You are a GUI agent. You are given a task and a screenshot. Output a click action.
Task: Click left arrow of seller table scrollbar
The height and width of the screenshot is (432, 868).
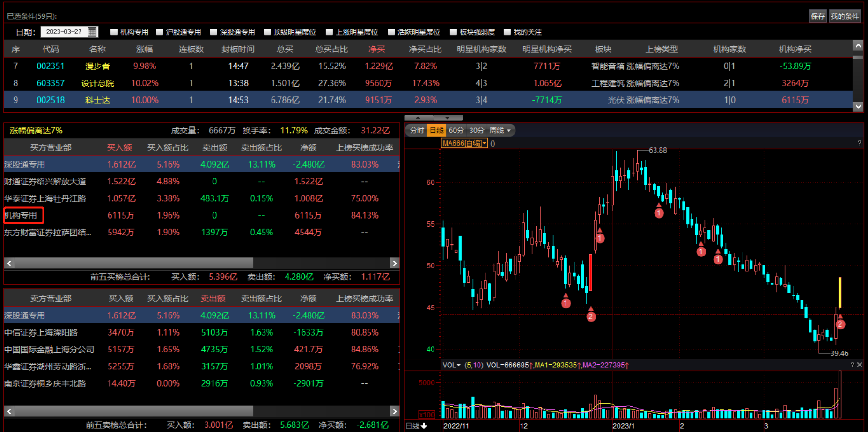pos(9,411)
